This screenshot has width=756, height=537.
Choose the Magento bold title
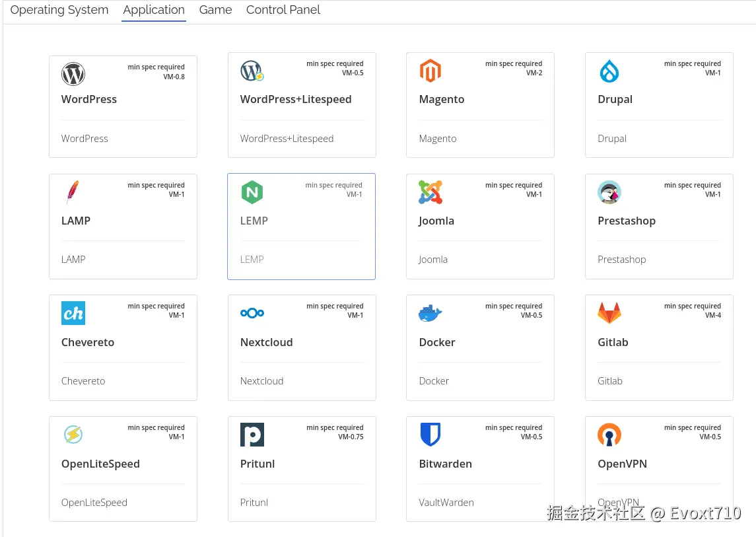tap(442, 99)
